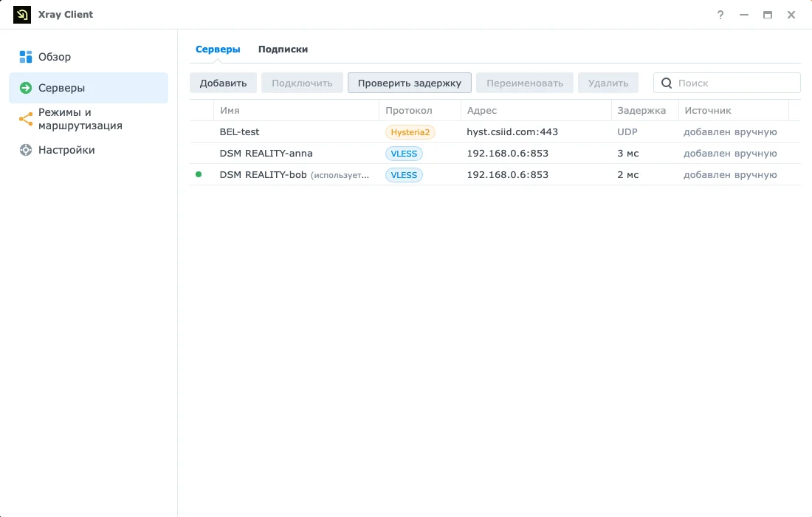Click the Переименовать button
The height and width of the screenshot is (517, 812).
tap(525, 83)
